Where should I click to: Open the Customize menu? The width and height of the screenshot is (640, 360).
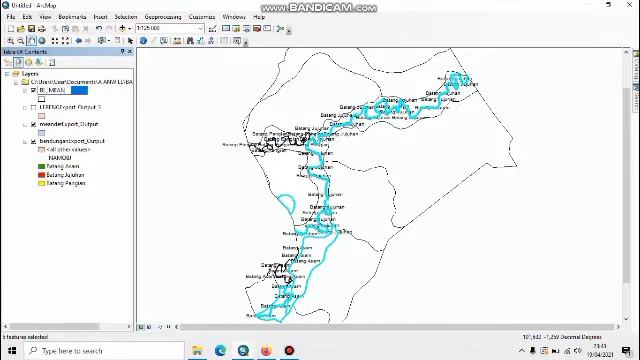(202, 17)
